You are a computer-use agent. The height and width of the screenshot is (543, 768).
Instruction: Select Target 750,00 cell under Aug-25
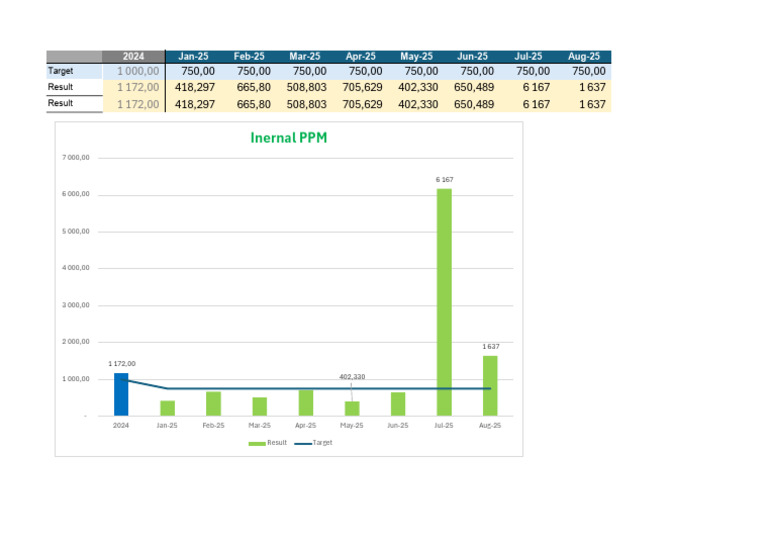pos(584,71)
